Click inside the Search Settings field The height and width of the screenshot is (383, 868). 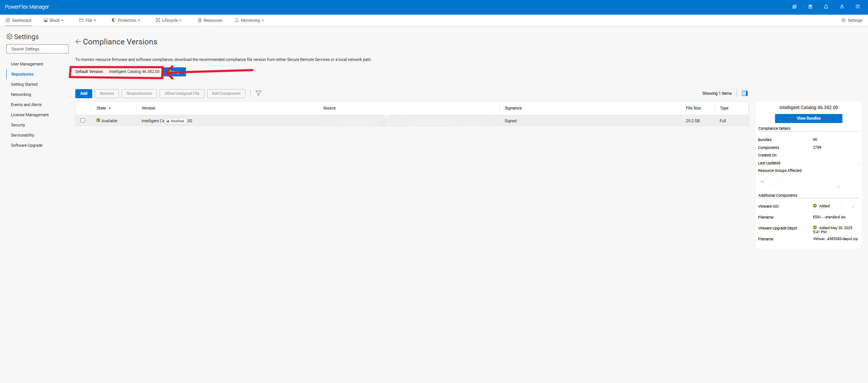coord(37,49)
